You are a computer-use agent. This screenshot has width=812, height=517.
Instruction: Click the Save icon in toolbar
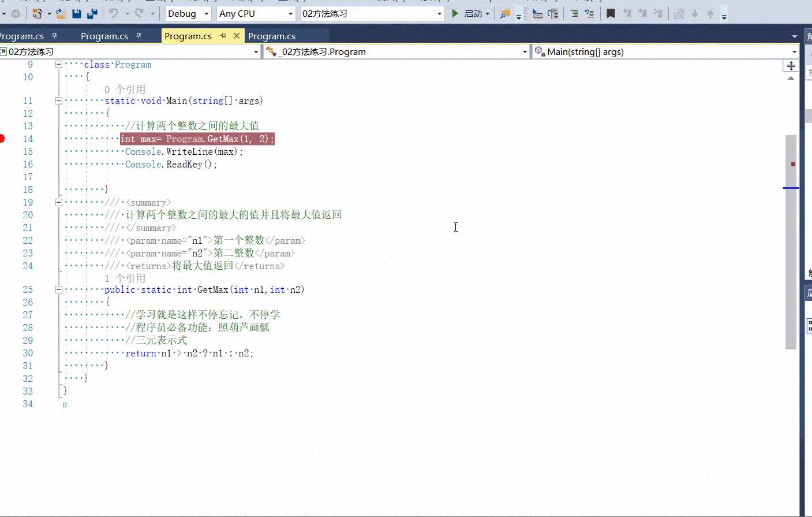point(77,13)
